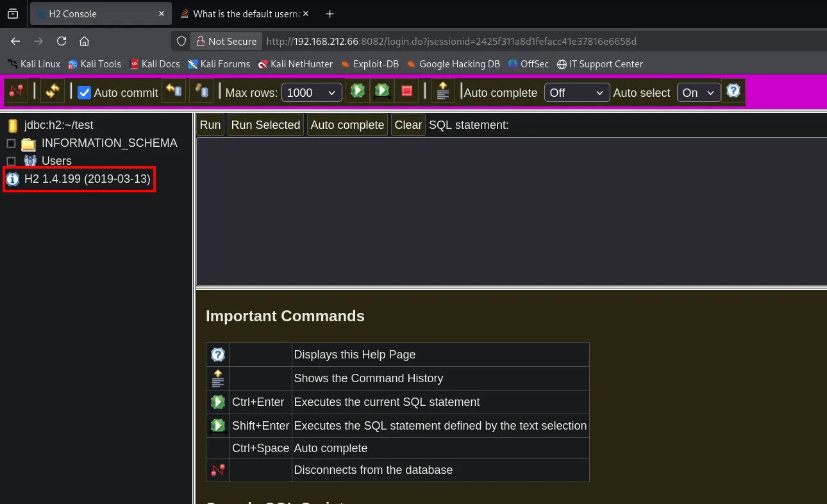The width and height of the screenshot is (827, 504).
Task: Click the 'Not Secure' site identity label
Action: 226,41
